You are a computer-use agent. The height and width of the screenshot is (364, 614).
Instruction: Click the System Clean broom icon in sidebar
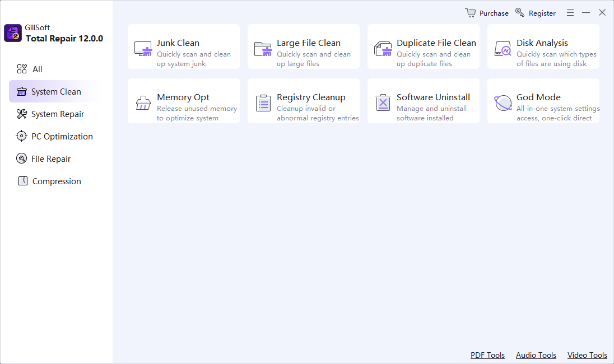[22, 92]
